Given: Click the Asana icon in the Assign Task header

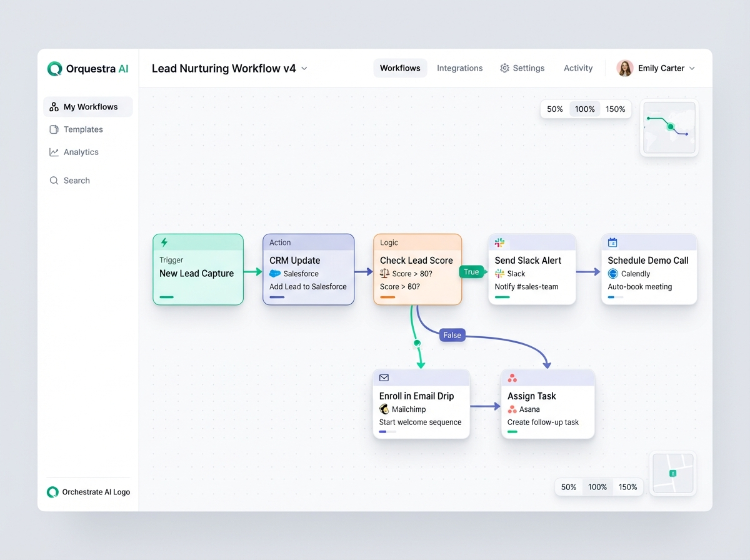Looking at the screenshot, I should tap(512, 378).
